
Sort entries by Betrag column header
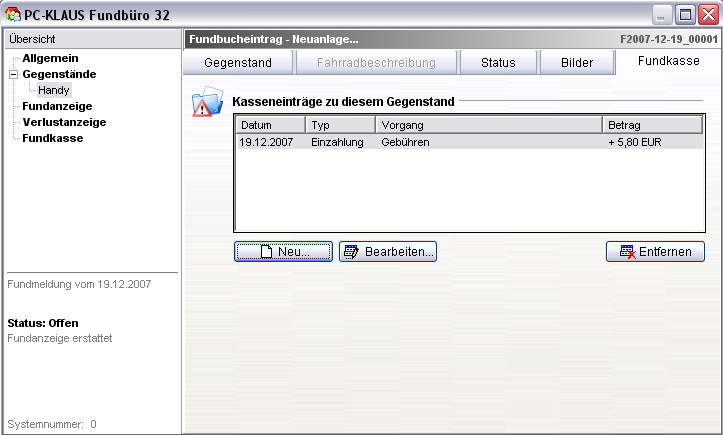652,125
